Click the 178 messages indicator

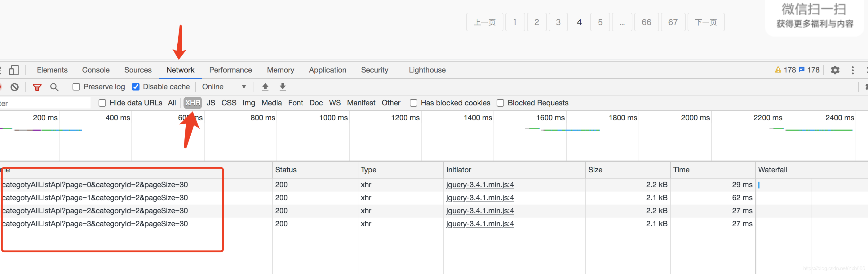click(809, 70)
